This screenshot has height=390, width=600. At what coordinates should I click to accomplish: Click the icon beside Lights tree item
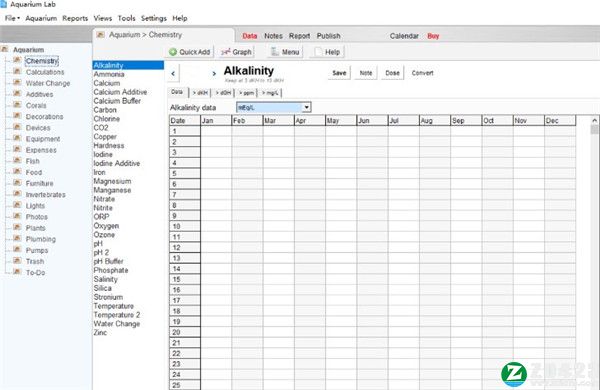(x=17, y=205)
